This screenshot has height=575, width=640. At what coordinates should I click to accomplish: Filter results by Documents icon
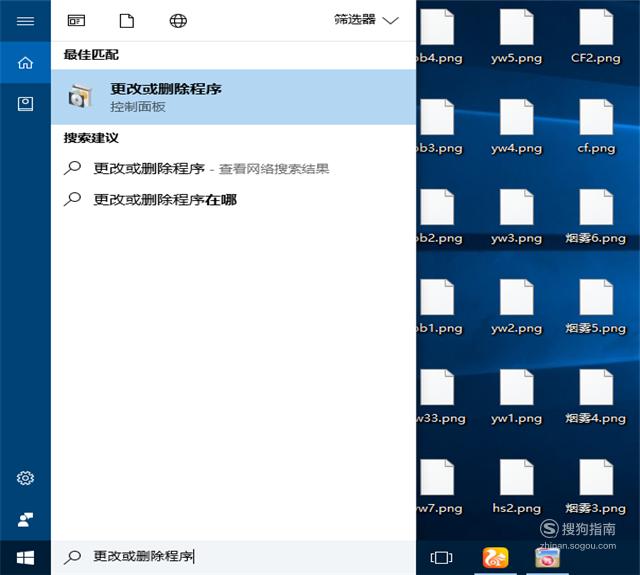coord(127,20)
